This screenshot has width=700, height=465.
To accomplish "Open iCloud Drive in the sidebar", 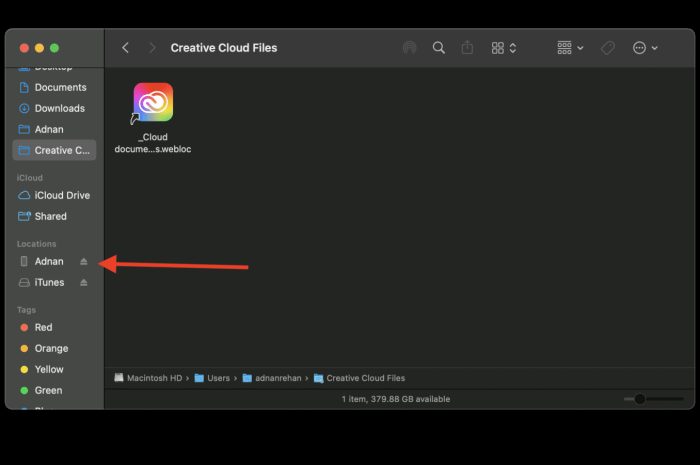I will pos(54,195).
